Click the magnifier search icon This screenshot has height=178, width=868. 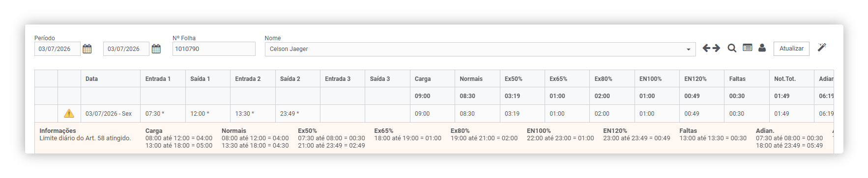pyautogui.click(x=732, y=48)
